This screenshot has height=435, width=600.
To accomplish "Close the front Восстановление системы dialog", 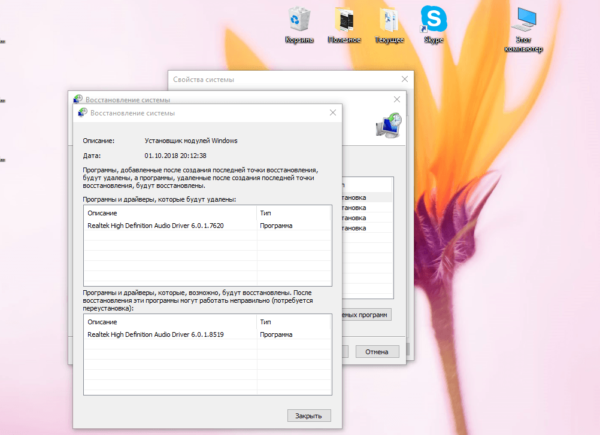I will (333, 112).
